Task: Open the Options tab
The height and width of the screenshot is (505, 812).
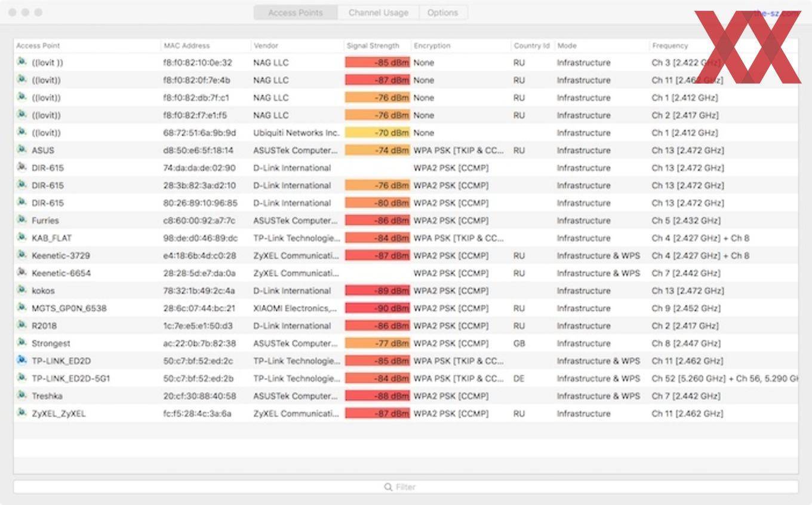Action: point(442,13)
